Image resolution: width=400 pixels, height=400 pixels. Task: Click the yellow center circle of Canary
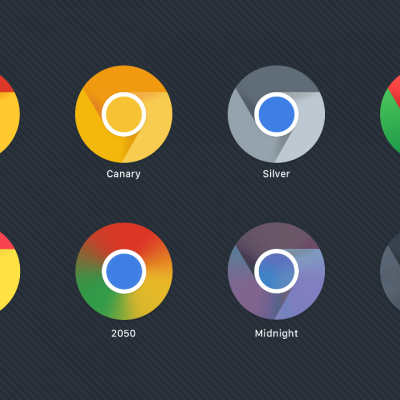[x=124, y=114]
